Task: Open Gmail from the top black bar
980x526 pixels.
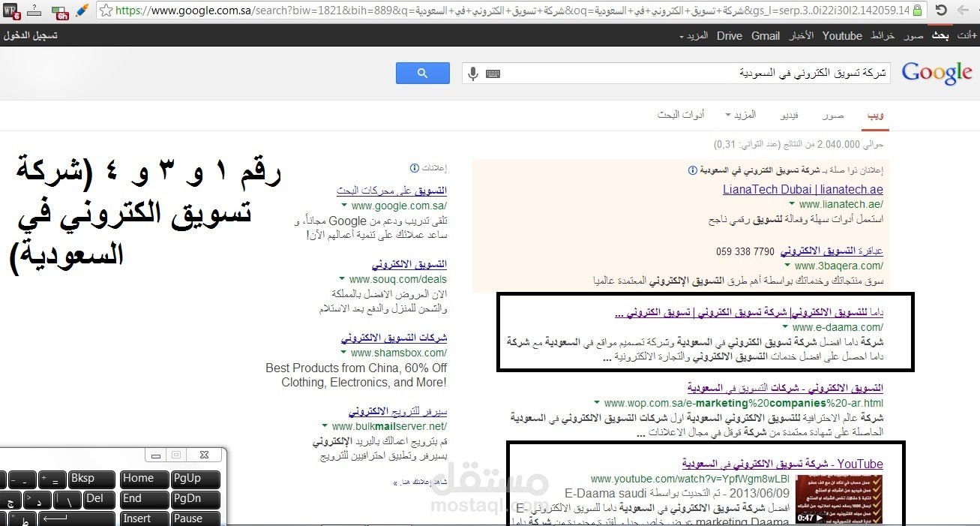Action: click(766, 36)
